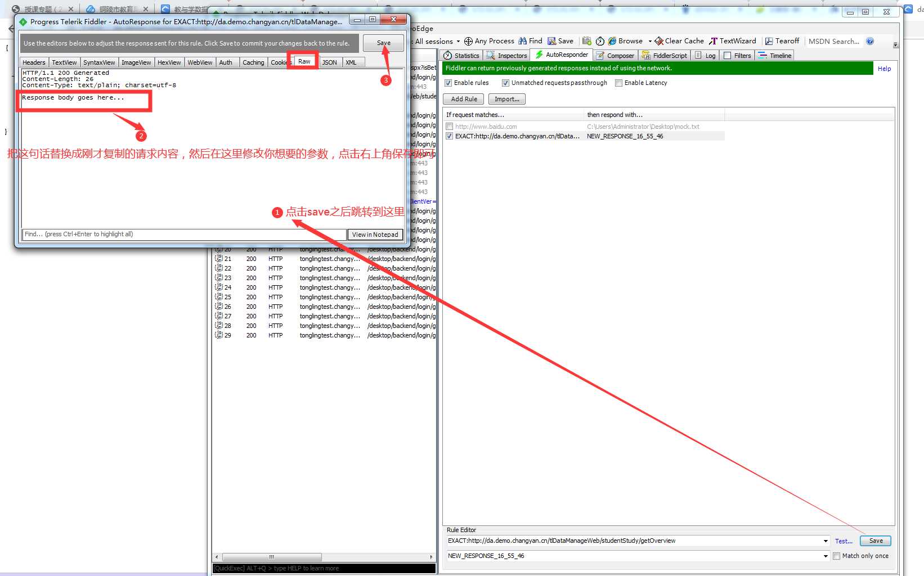Expand the toolbar overflow arrow at right edge
Screen dimensions: 924x576
896,45
